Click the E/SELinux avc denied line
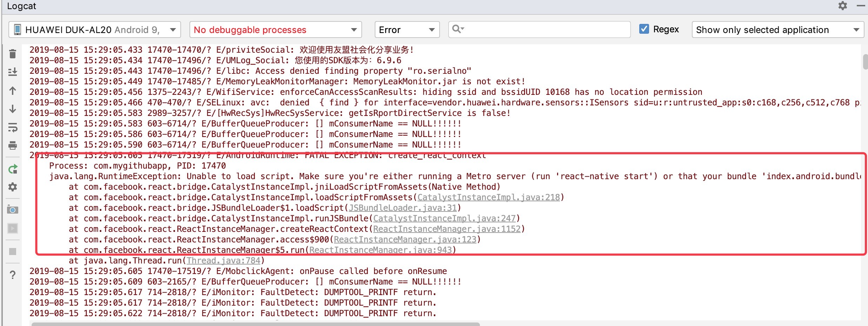 [445, 103]
